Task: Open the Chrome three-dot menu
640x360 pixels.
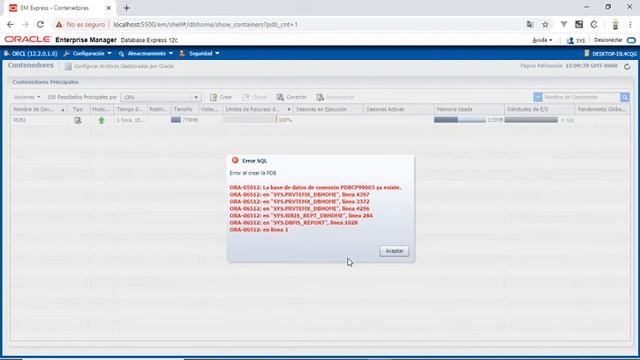Action: click(631, 24)
